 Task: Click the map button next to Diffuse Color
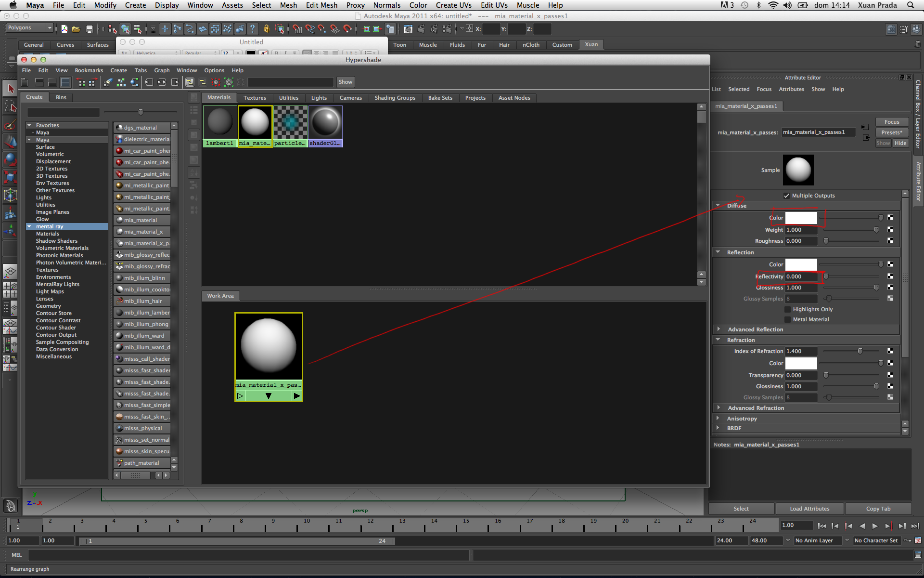pos(890,218)
